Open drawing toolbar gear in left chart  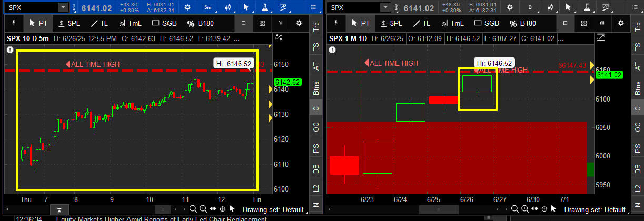coord(299,23)
